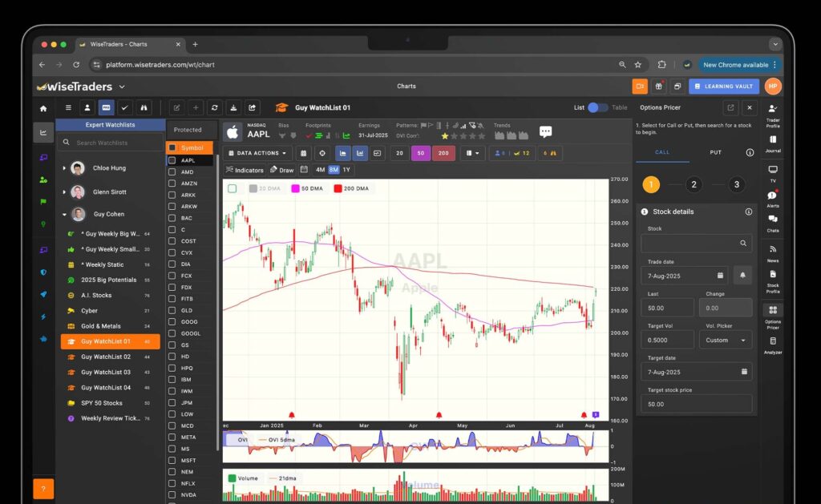Click the Draw button

[281, 170]
